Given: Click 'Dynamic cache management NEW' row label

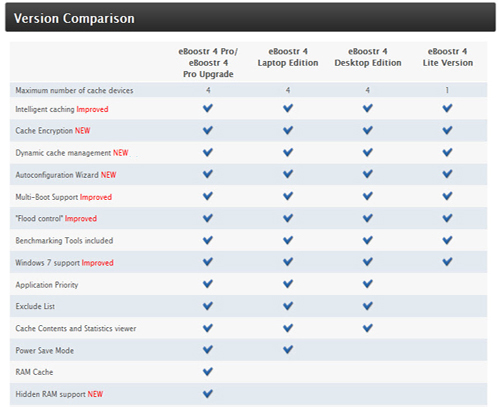Looking at the screenshot, I should coord(72,153).
